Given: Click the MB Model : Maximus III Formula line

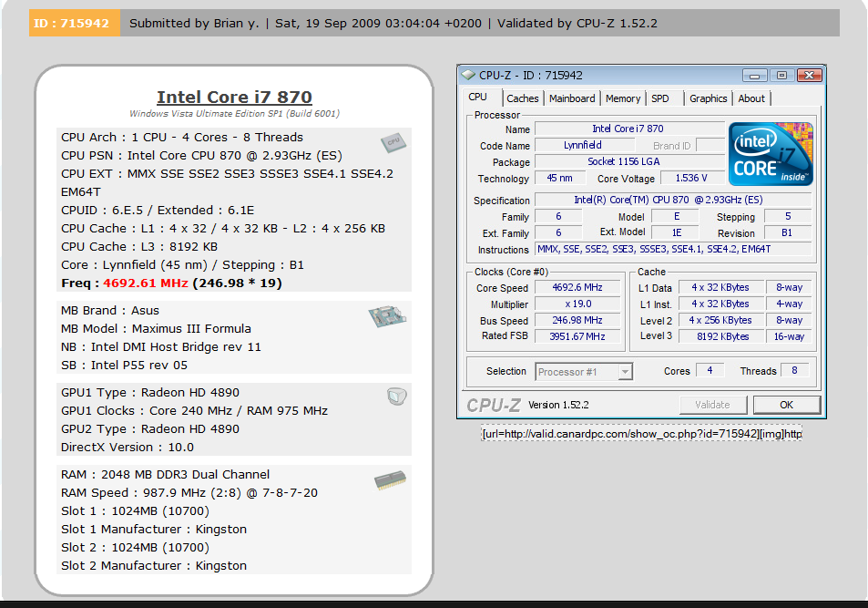Looking at the screenshot, I should (156, 329).
